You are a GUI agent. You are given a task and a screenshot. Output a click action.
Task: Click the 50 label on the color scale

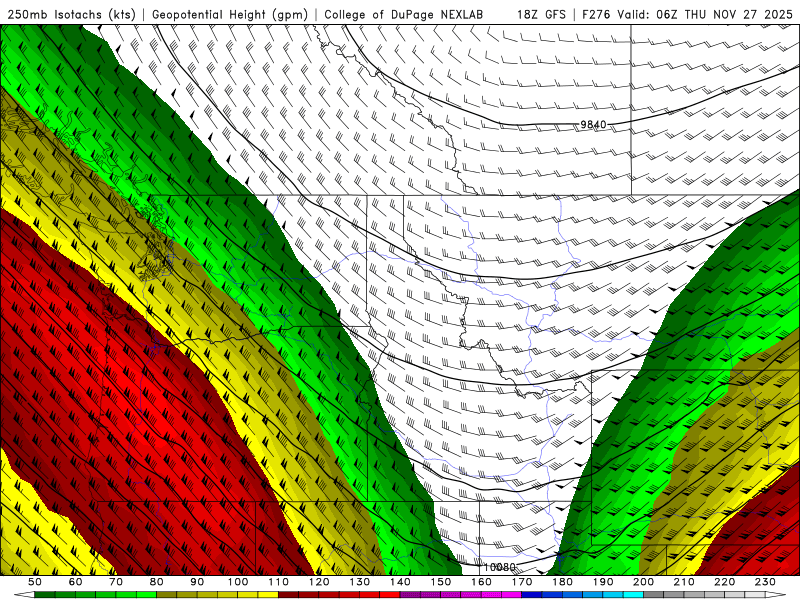[x=35, y=582]
